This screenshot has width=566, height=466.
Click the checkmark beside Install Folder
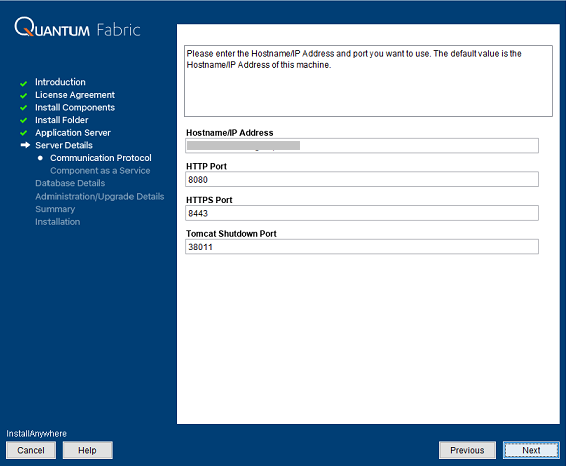(x=23, y=120)
